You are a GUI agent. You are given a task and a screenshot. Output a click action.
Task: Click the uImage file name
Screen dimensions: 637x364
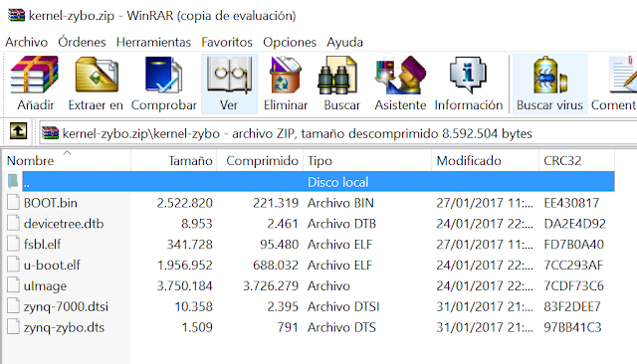(45, 285)
